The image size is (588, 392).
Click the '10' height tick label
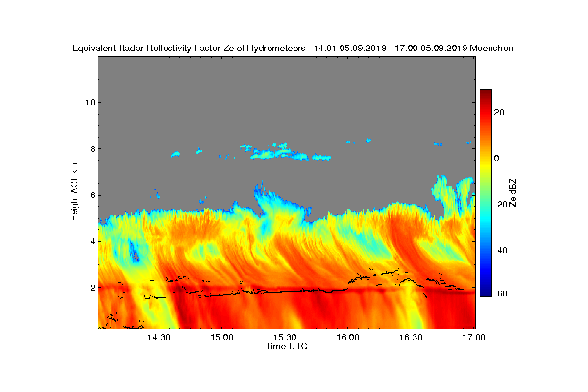point(90,102)
